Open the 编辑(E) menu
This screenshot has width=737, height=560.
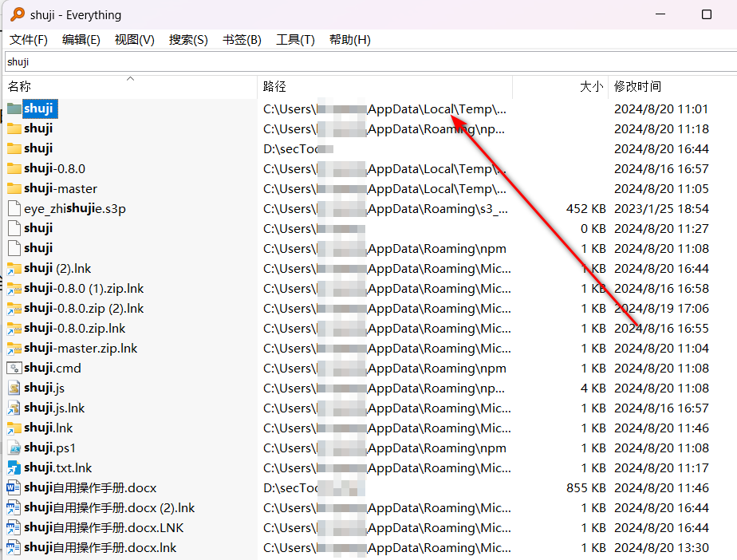pos(81,40)
